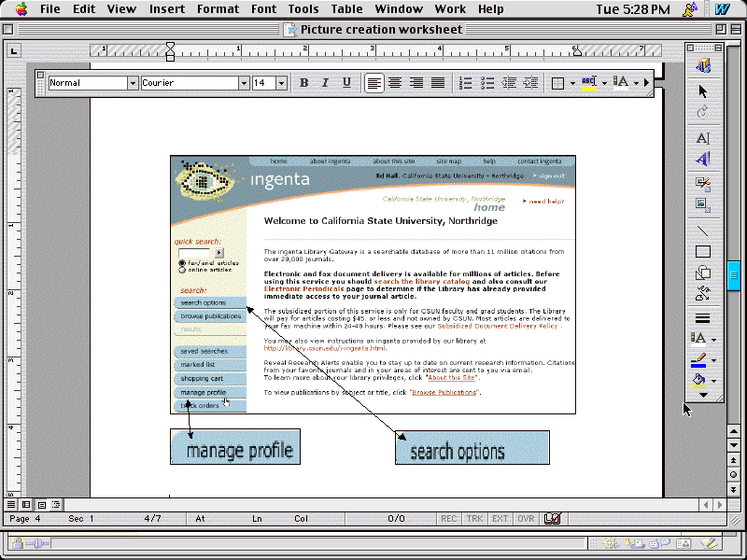Open the Style dropdown arrow beside Normal

133,83
